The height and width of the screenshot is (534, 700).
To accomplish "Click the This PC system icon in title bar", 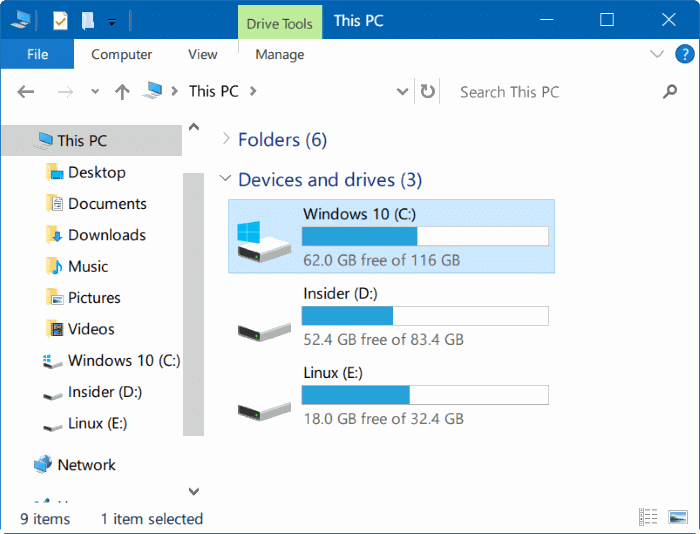I will click(x=21, y=20).
